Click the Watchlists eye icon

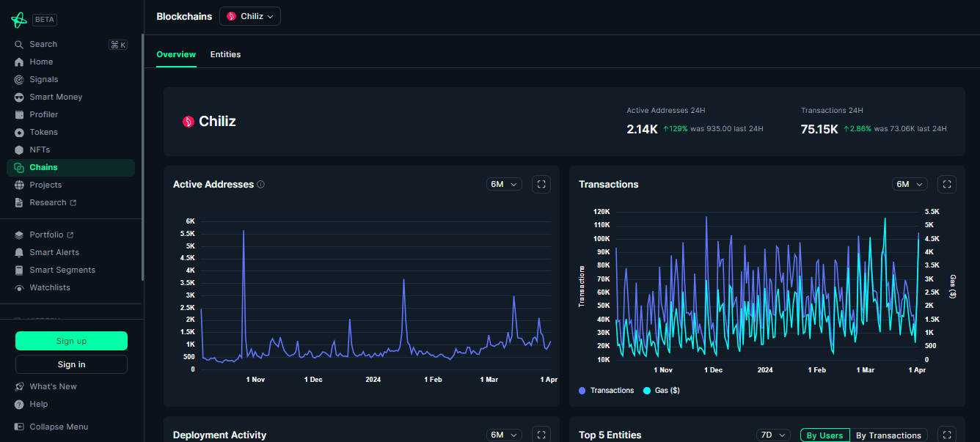pyautogui.click(x=19, y=288)
